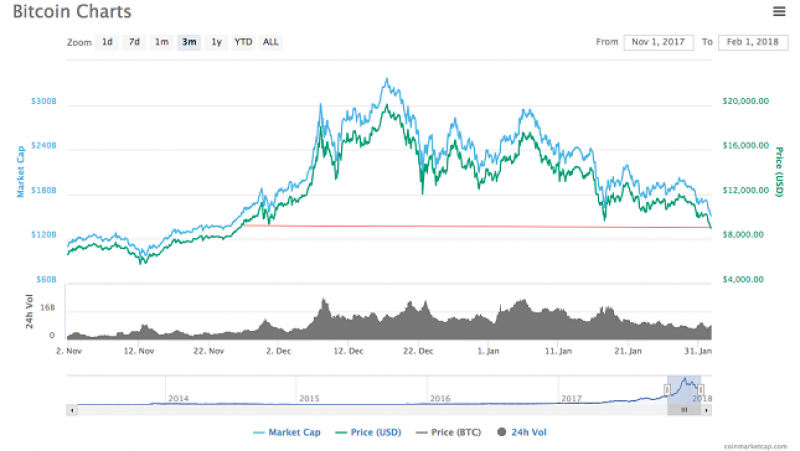The width and height of the screenshot is (800, 451).
Task: Choose the 3m zoom option
Action: [189, 42]
